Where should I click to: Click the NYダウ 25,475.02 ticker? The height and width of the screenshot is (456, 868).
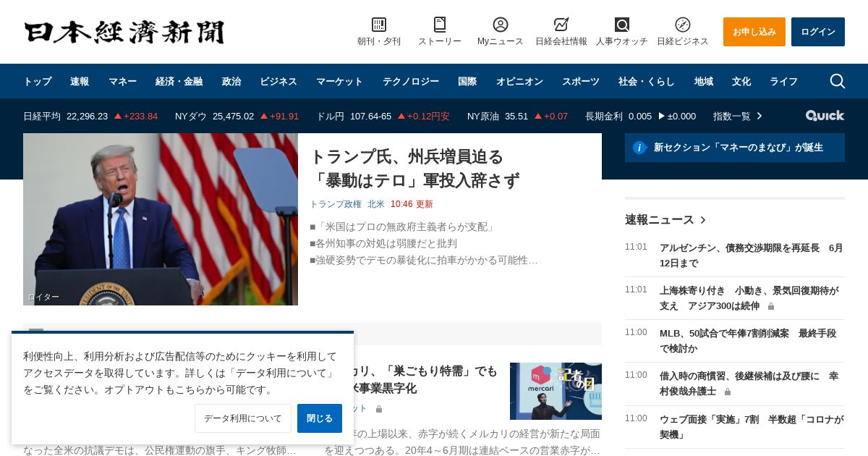tap(237, 116)
